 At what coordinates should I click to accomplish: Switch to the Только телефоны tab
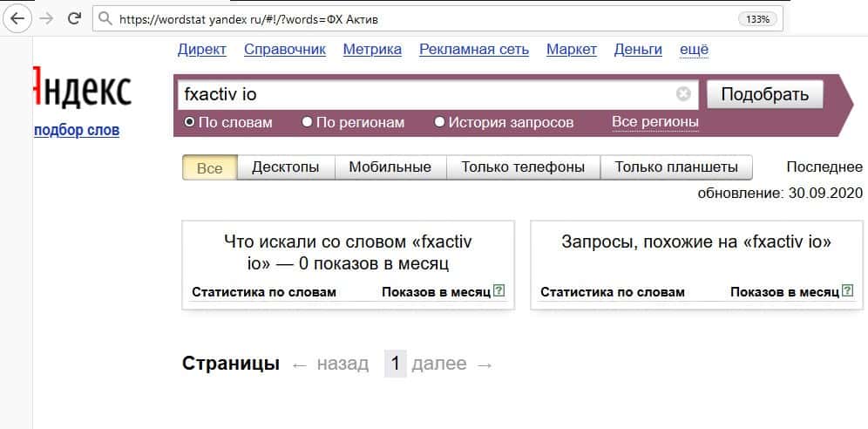tap(523, 167)
